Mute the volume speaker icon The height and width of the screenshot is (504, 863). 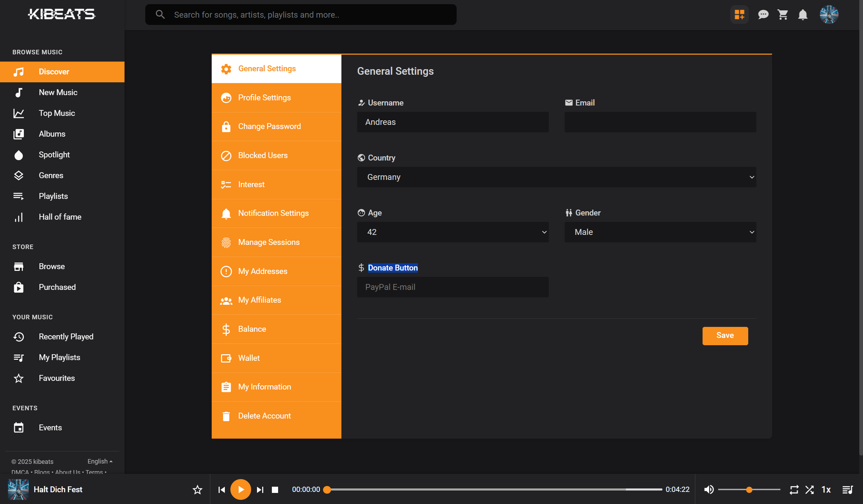(709, 489)
